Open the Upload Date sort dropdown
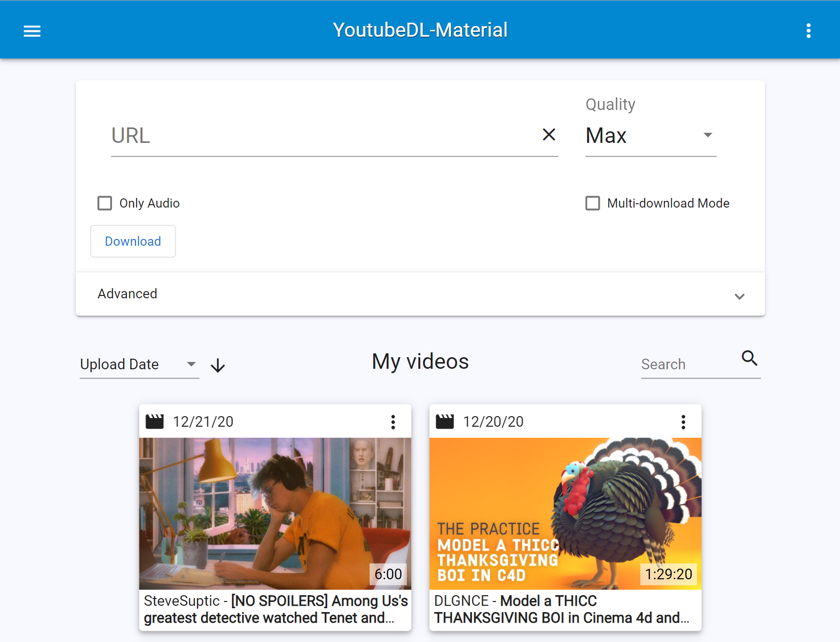Image resolution: width=840 pixels, height=642 pixels. point(139,364)
